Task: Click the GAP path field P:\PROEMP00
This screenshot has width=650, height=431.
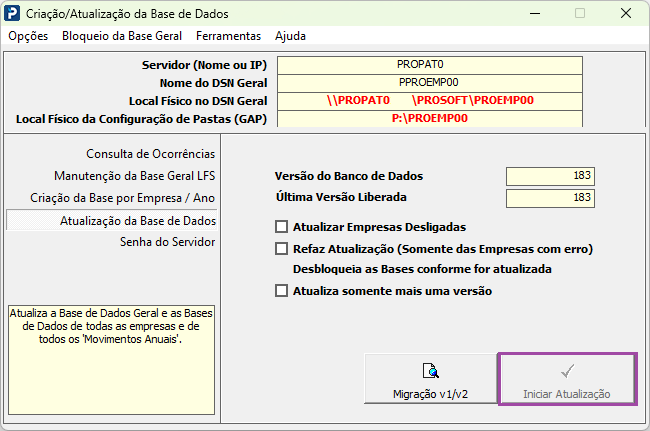Action: pos(430,119)
